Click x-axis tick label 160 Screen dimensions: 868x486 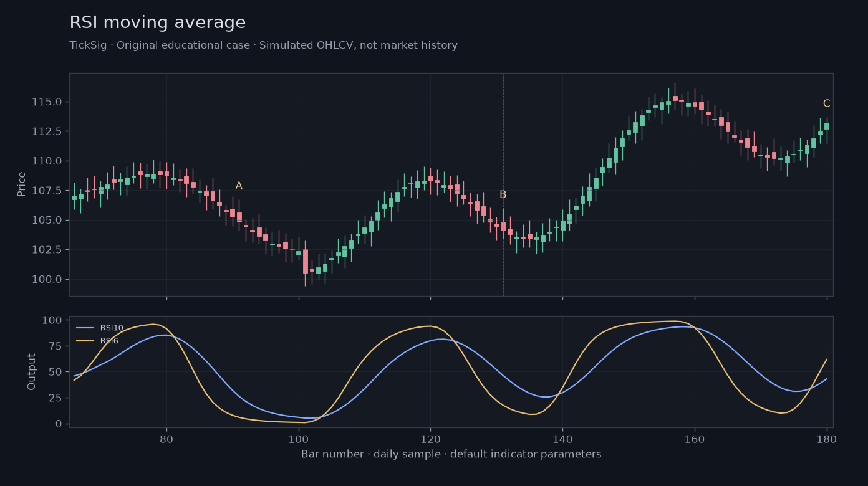(695, 439)
